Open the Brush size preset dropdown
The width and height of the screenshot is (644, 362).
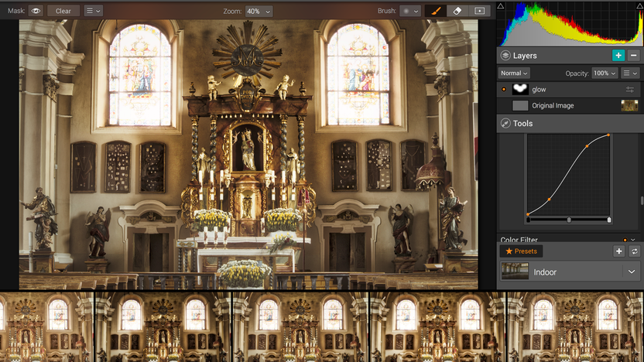[x=410, y=11]
